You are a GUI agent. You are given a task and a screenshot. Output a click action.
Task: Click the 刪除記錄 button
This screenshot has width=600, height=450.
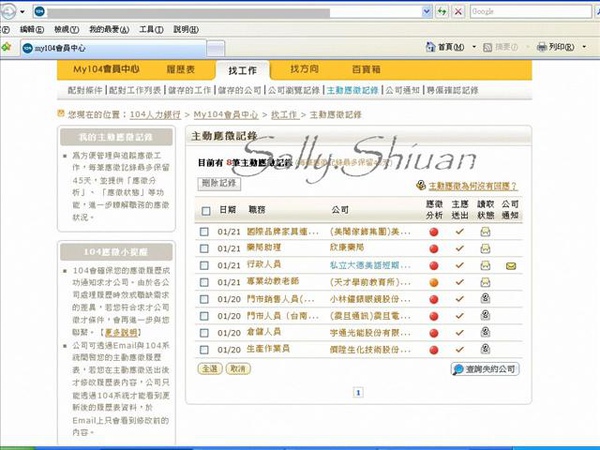(219, 183)
